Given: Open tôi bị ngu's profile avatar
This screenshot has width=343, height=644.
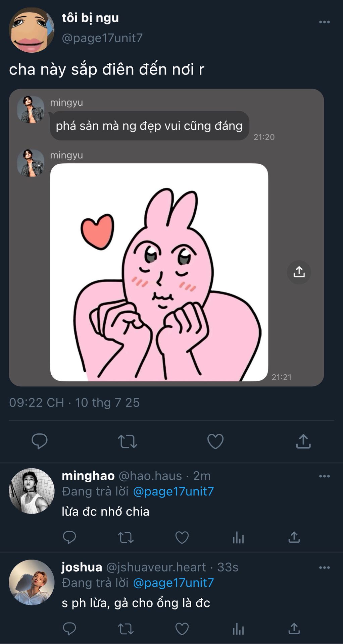Looking at the screenshot, I should click(31, 30).
